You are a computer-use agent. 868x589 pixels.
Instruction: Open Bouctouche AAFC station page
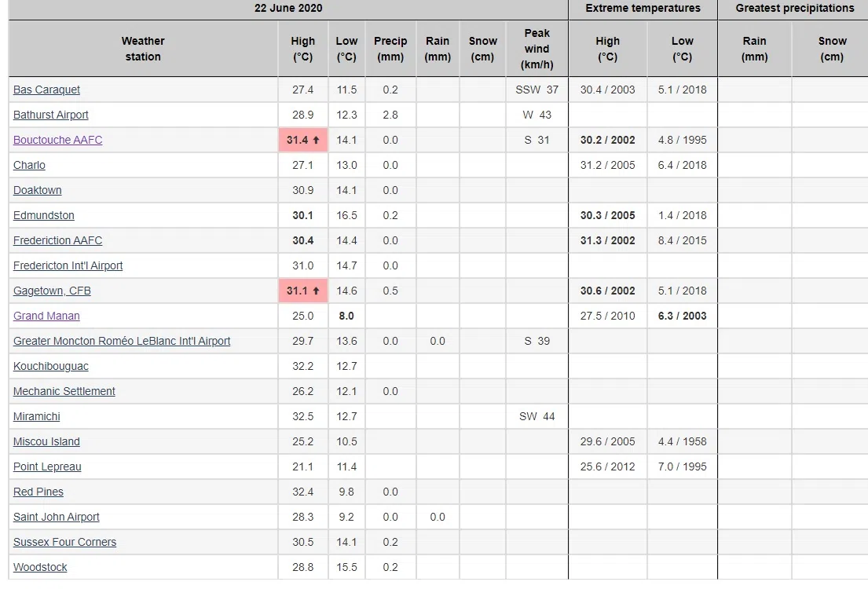click(57, 140)
